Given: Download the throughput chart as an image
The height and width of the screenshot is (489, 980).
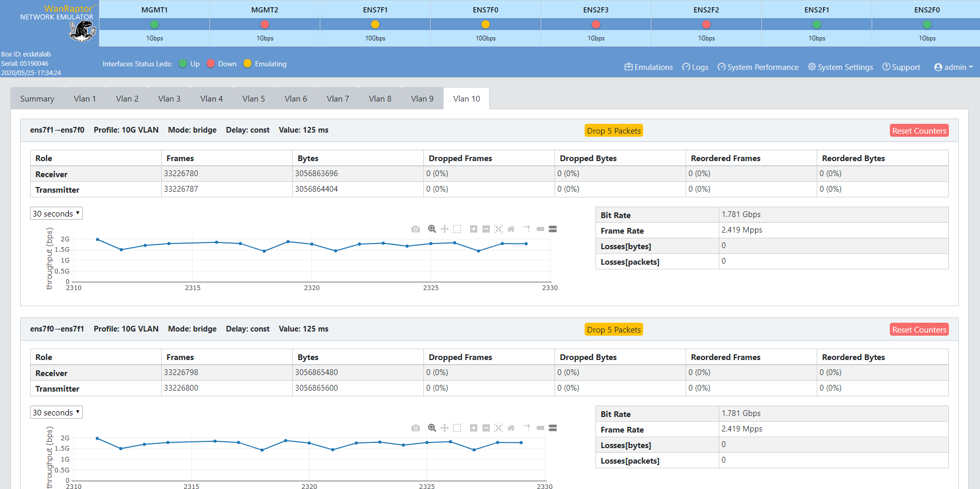Looking at the screenshot, I should [x=416, y=228].
